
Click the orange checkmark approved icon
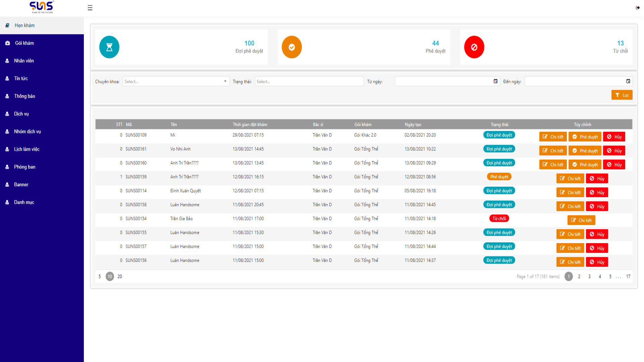[291, 47]
